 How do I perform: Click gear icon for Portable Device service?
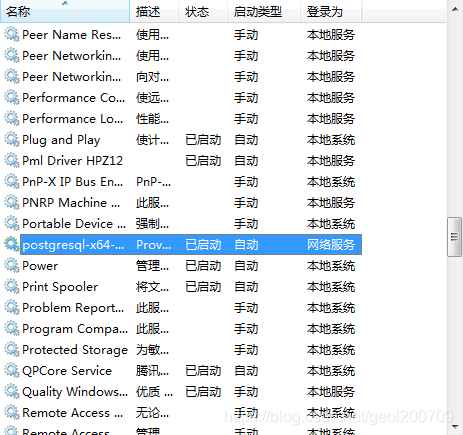tap(12, 224)
